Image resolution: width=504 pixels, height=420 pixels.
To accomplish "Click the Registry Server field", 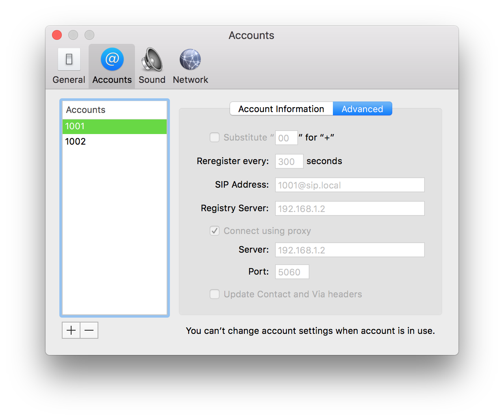I will tap(350, 208).
